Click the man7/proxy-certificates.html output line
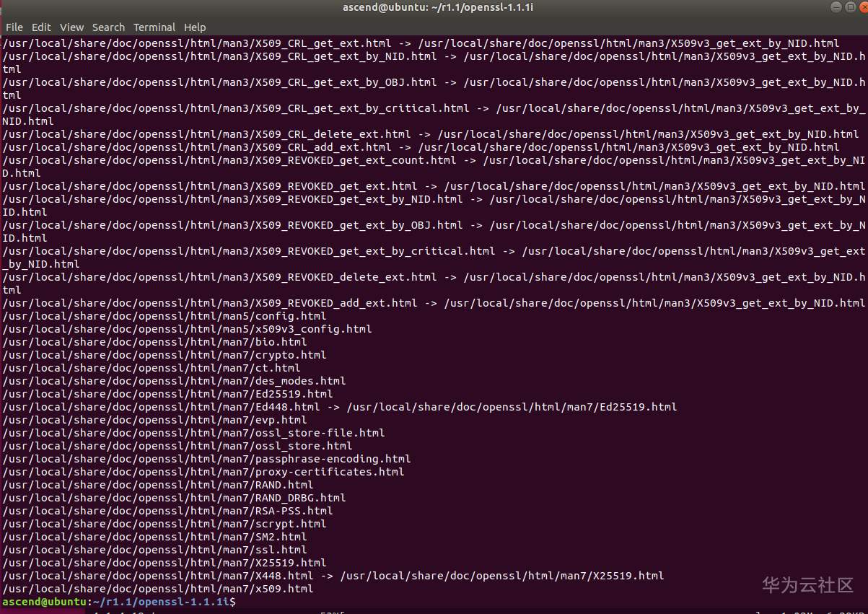 pyautogui.click(x=203, y=472)
